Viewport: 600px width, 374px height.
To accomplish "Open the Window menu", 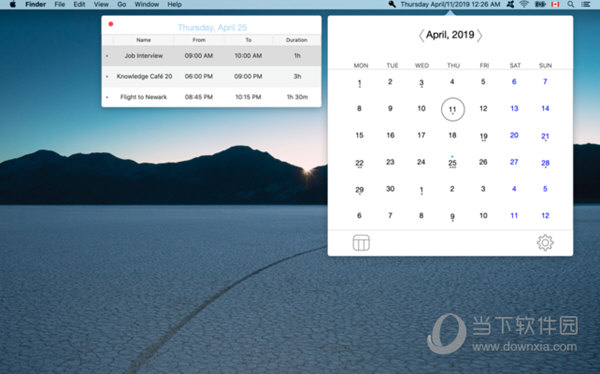I will point(147,4).
